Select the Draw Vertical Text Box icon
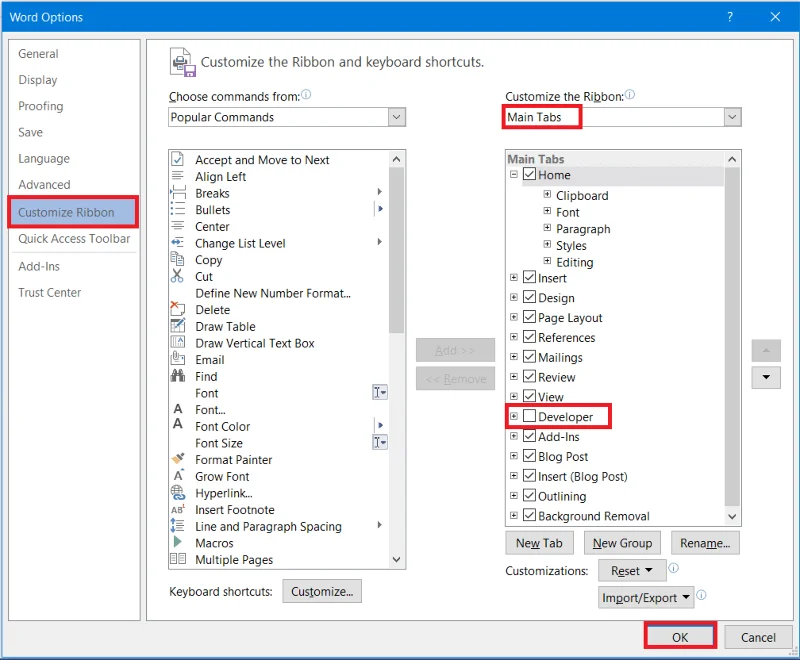This screenshot has width=800, height=660. click(x=178, y=342)
